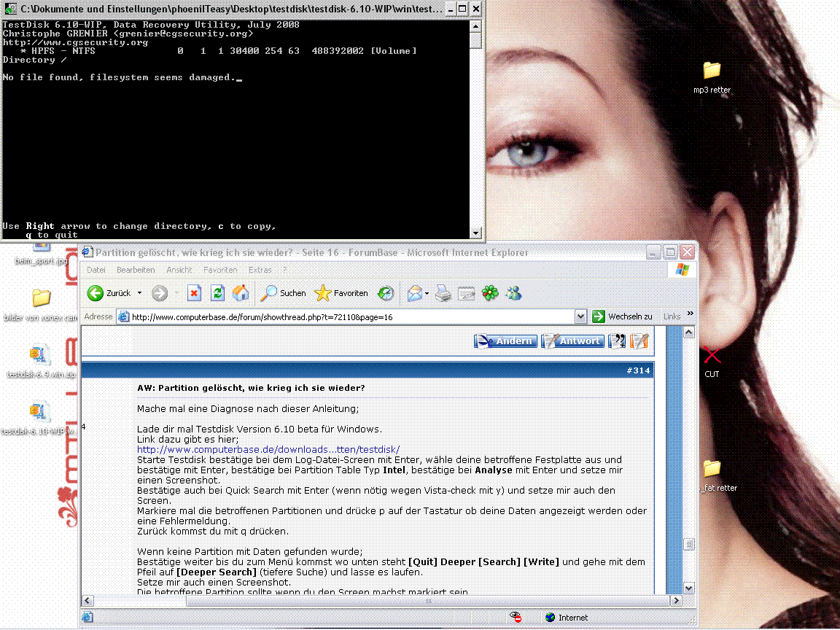Click the Forward navigation arrow in Internet Explorer

160,293
